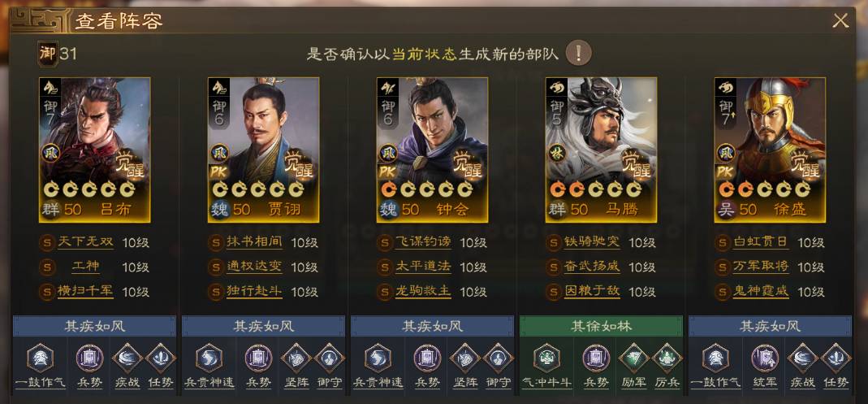Click 马腾's 气冲牛斗 icon
Viewport: 868px width, 404px height.
click(546, 358)
